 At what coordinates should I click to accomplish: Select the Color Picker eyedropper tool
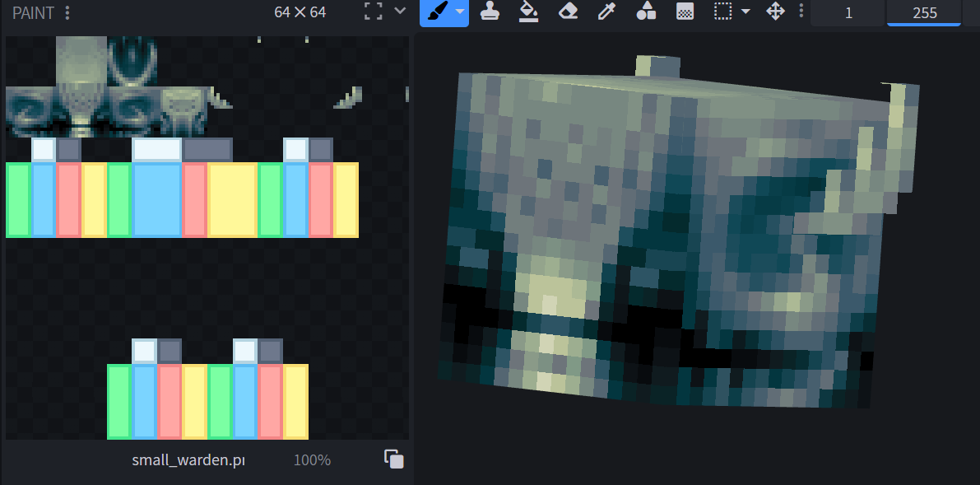(606, 12)
